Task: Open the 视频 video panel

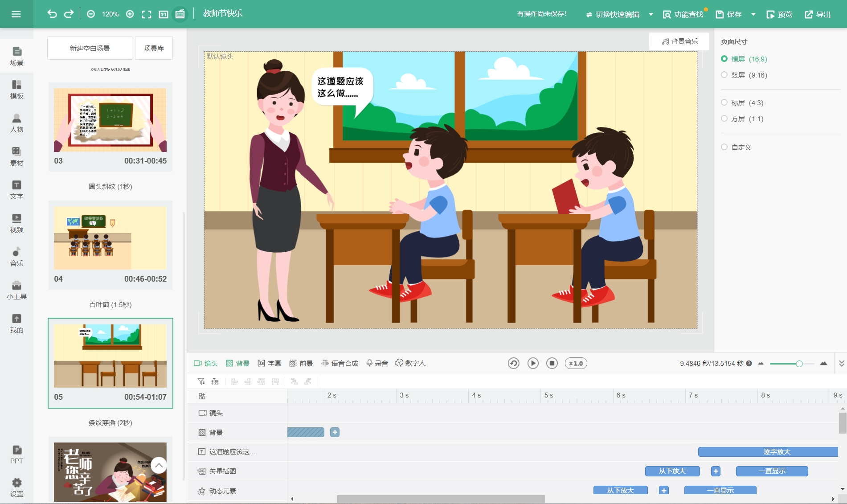Action: click(x=16, y=223)
